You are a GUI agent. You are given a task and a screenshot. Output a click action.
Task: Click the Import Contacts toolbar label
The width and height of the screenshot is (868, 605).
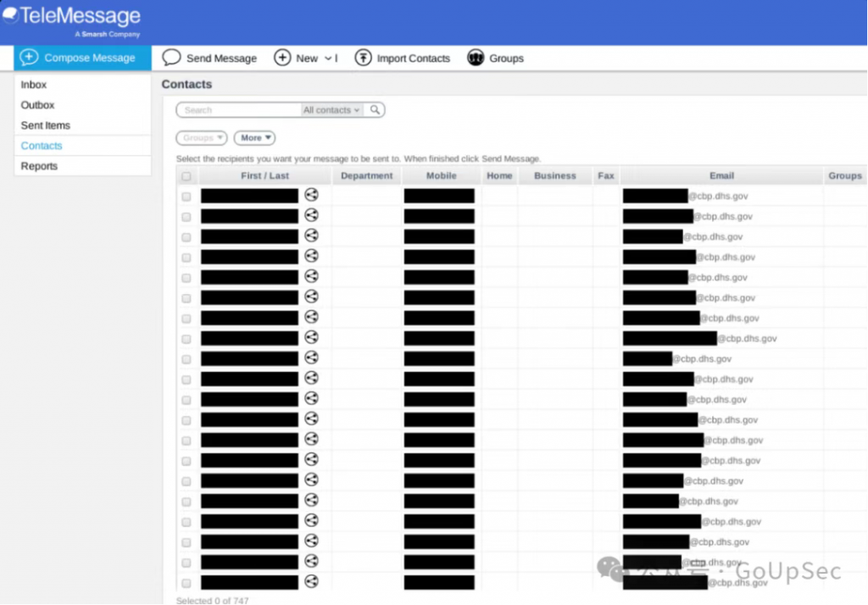pos(414,58)
